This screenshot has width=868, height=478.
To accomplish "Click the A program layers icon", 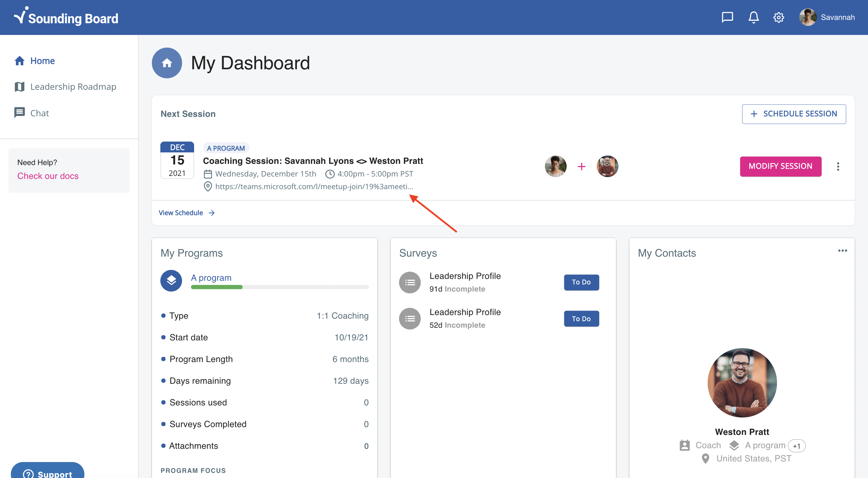I will (x=171, y=280).
